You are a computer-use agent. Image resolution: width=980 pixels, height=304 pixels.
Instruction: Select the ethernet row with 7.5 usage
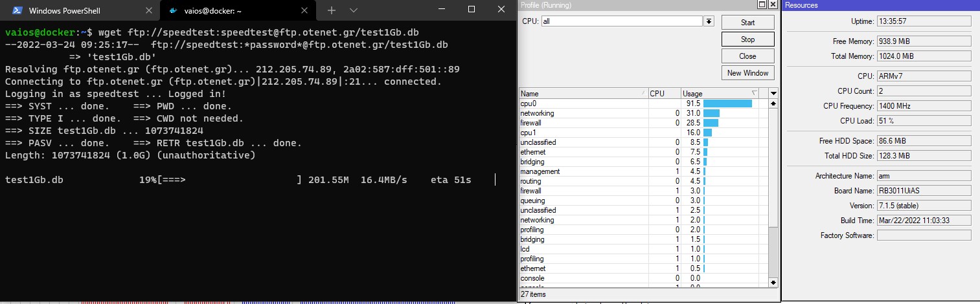pos(643,152)
